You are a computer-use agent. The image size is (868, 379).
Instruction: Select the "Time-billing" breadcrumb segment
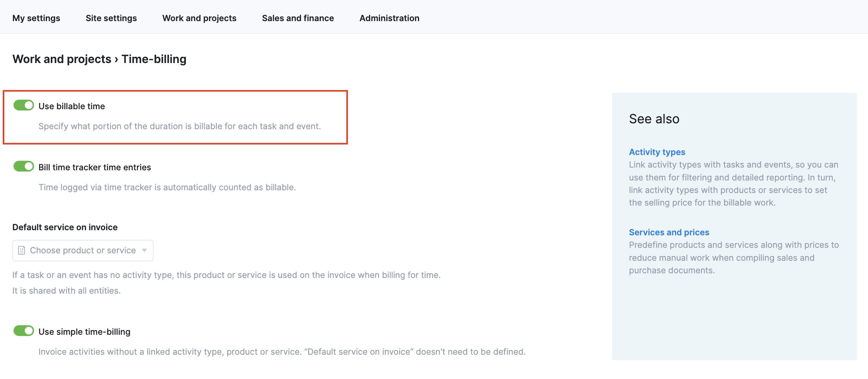coord(154,59)
